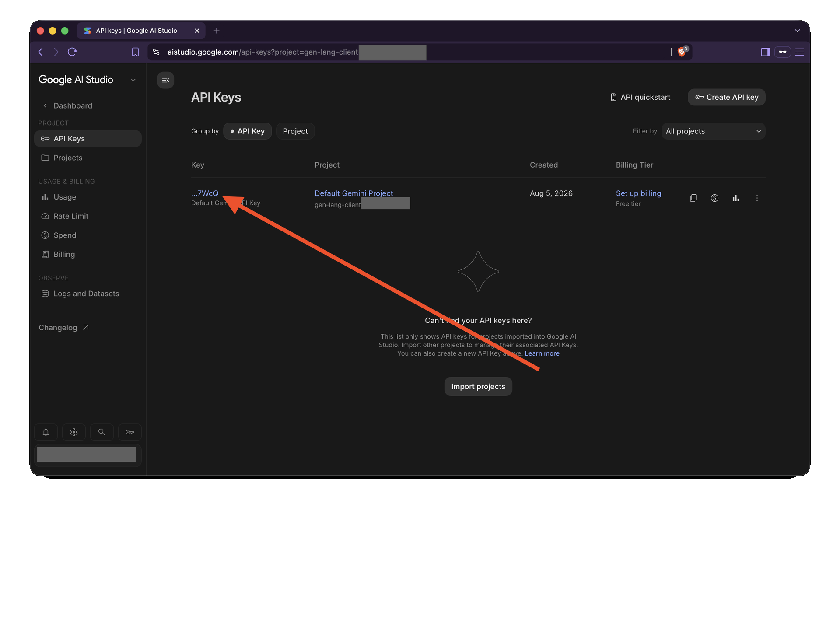The width and height of the screenshot is (840, 630).
Task: Open the Spend page
Action: pyautogui.click(x=88, y=235)
